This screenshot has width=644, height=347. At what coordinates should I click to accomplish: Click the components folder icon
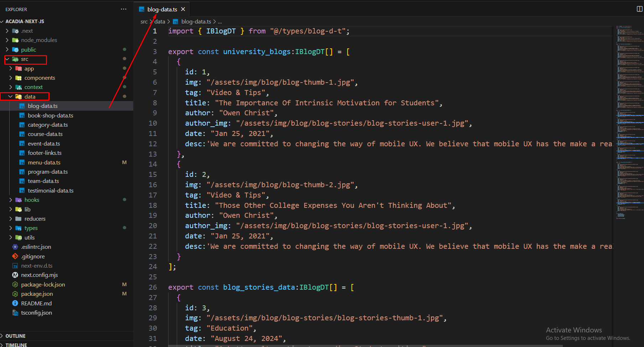coord(19,78)
